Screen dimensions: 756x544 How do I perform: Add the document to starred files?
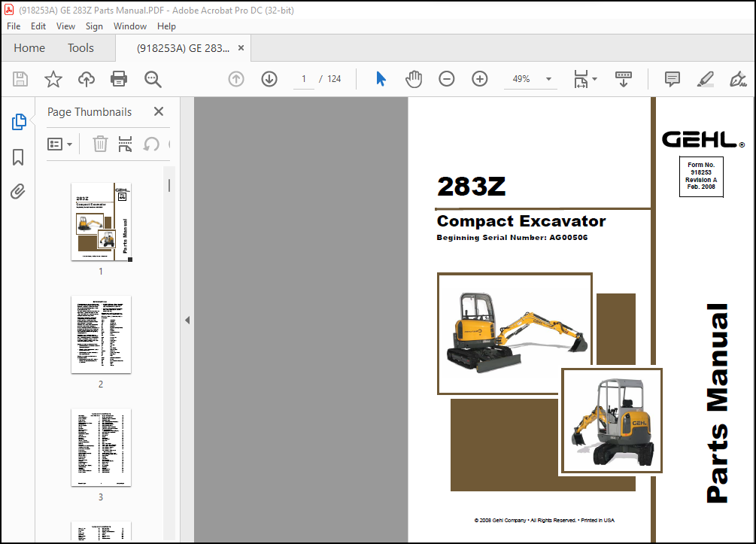[x=53, y=79]
